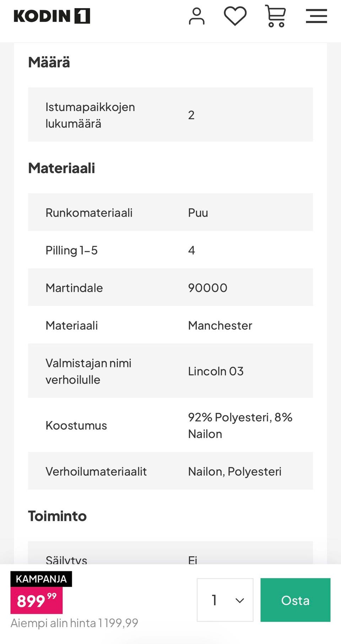The image size is (341, 644).
Task: Expand the quantity dropdown
Action: point(225,600)
